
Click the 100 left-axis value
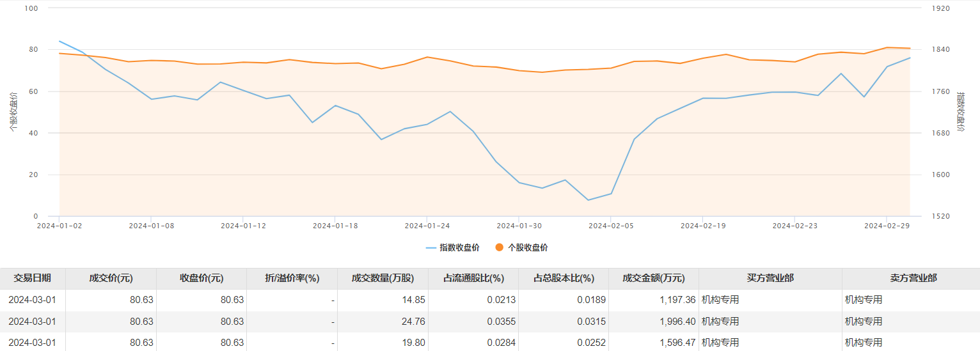[32, 8]
